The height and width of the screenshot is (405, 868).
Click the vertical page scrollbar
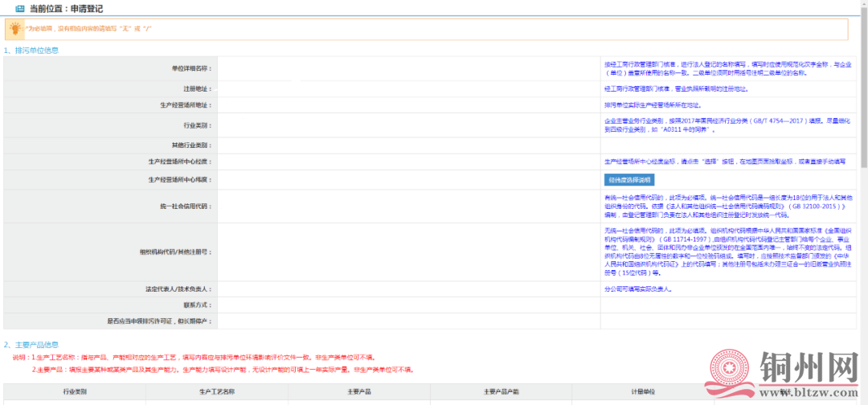coord(863,201)
